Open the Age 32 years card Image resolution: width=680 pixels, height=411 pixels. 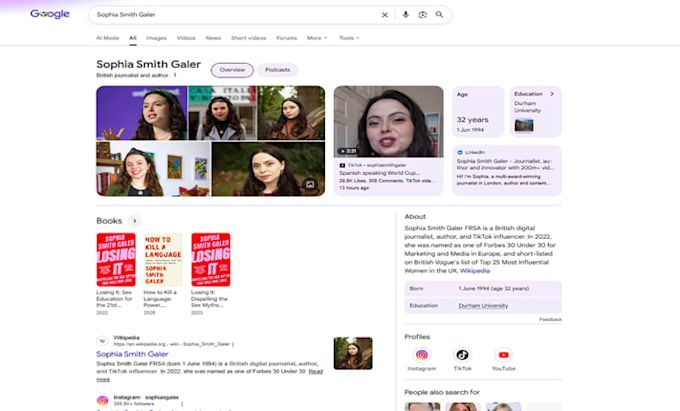pos(478,111)
